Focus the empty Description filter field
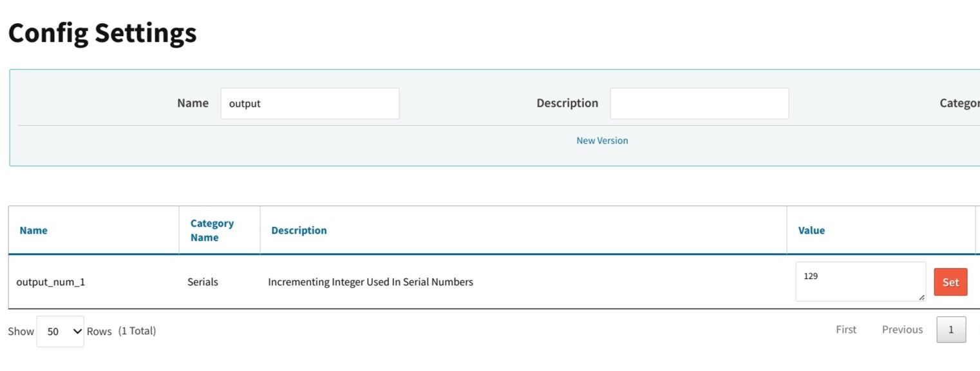Viewport: 980px width, 371px height. coord(699,104)
